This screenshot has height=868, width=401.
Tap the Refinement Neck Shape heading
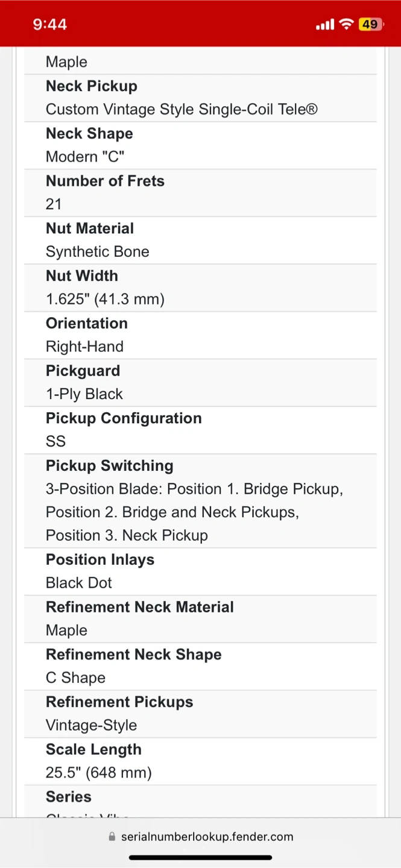pyautogui.click(x=134, y=655)
